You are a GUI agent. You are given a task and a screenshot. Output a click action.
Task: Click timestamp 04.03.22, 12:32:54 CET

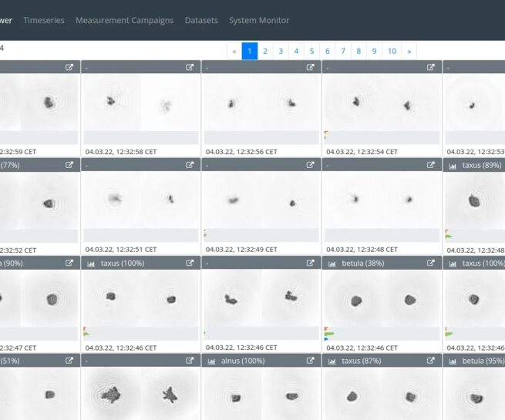[x=362, y=152]
